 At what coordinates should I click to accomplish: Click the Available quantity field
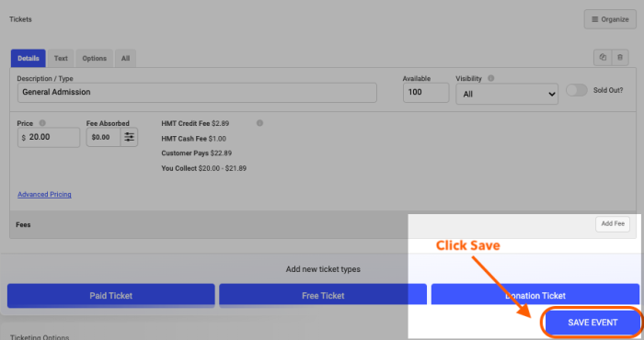(x=426, y=93)
